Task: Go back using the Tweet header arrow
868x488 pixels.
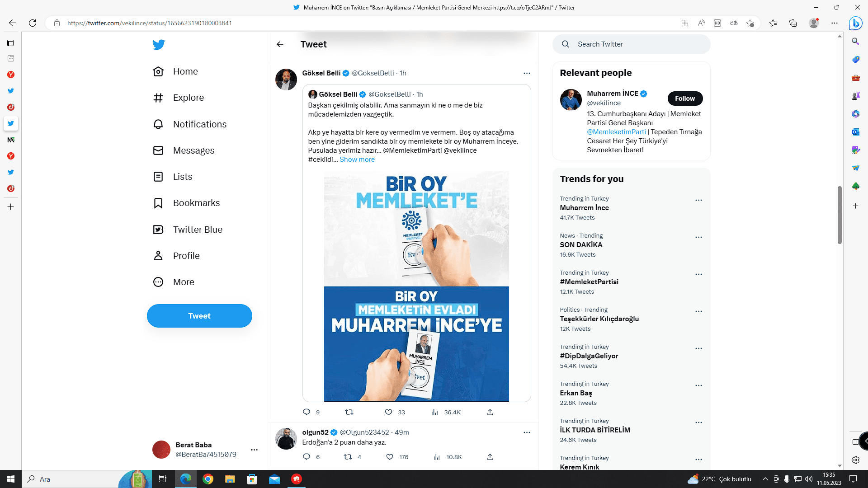Action: pos(280,44)
